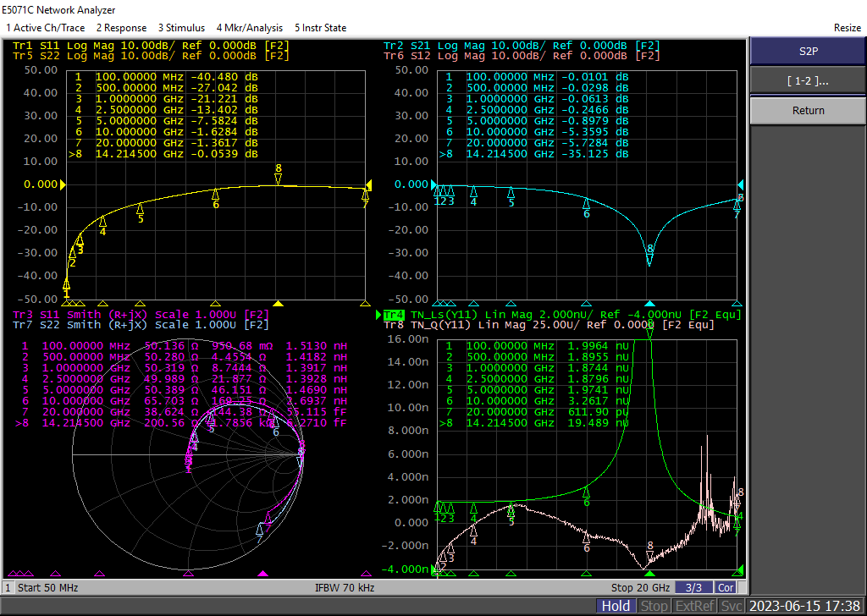Screen dimensions: 867x616
Task: Click the date and time 2023-06-15 17:38
Action: pyautogui.click(x=805, y=606)
